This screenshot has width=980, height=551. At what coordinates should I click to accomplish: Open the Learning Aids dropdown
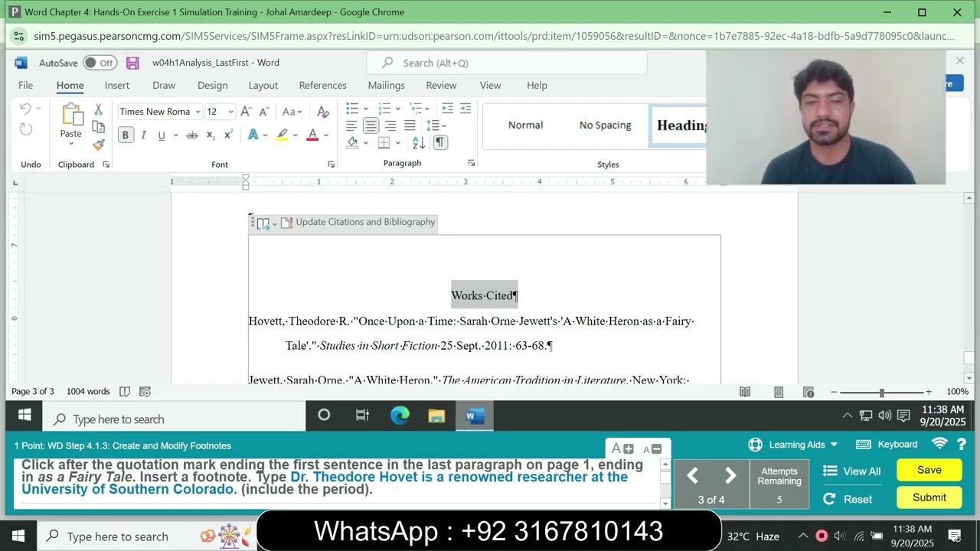(793, 445)
